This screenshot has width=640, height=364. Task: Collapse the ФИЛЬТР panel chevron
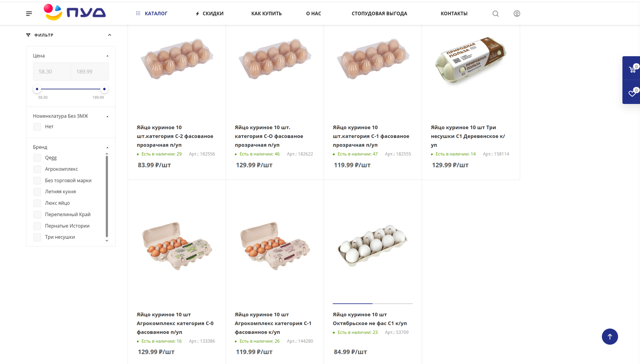(x=110, y=35)
